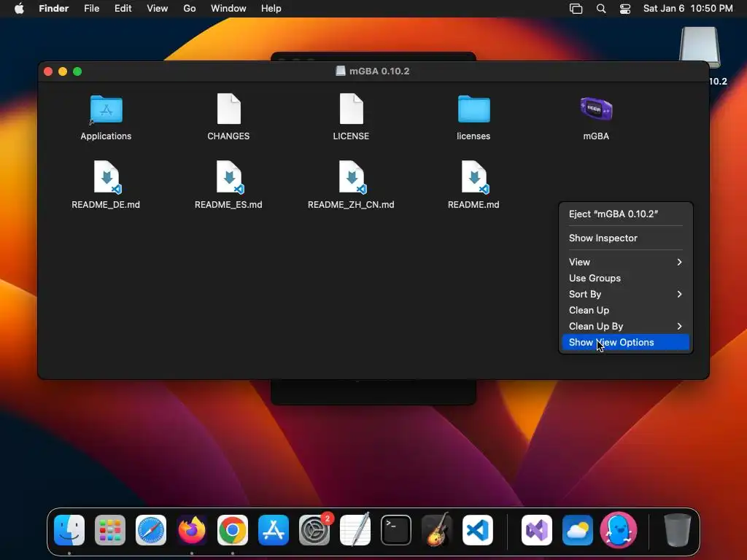Open the Weather app in the Dock

578,530
